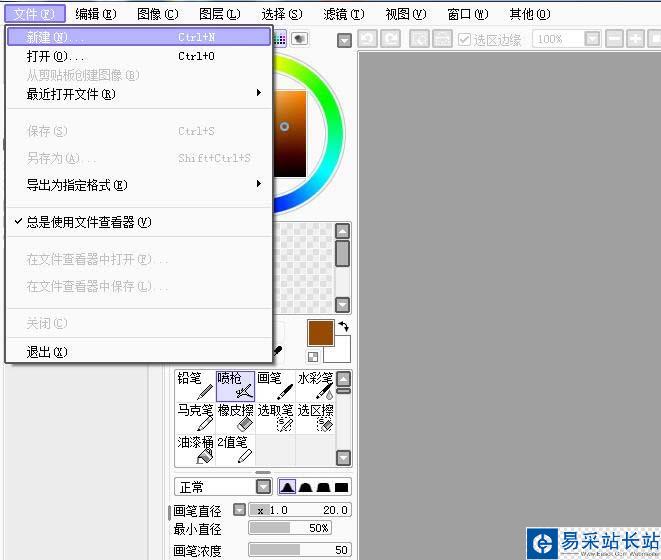The width and height of the screenshot is (661, 560).
Task: Open the 视图 menu
Action: pyautogui.click(x=406, y=14)
